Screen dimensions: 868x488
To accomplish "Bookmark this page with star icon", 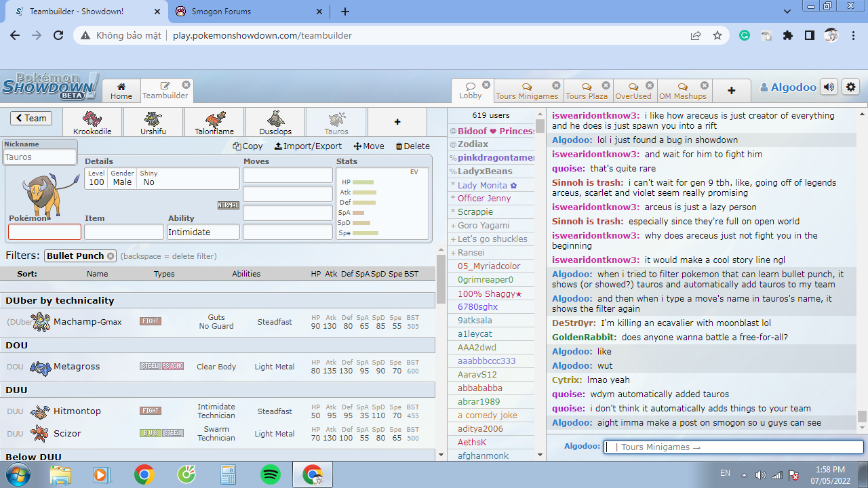I will pyautogui.click(x=717, y=35).
